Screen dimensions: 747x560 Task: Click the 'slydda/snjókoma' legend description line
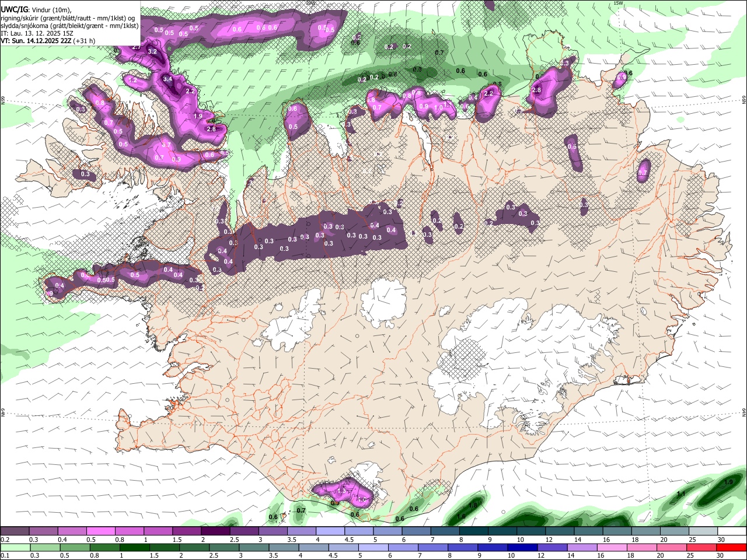point(69,26)
